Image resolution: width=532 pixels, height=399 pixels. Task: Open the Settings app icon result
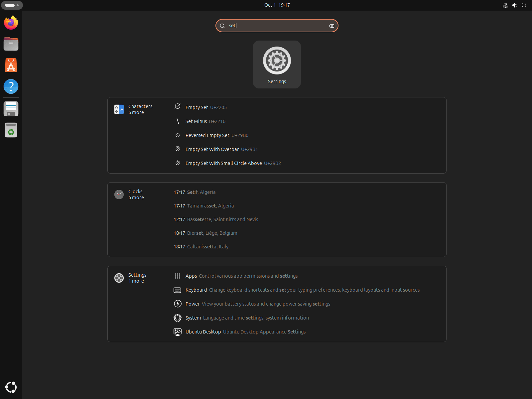[x=277, y=65]
